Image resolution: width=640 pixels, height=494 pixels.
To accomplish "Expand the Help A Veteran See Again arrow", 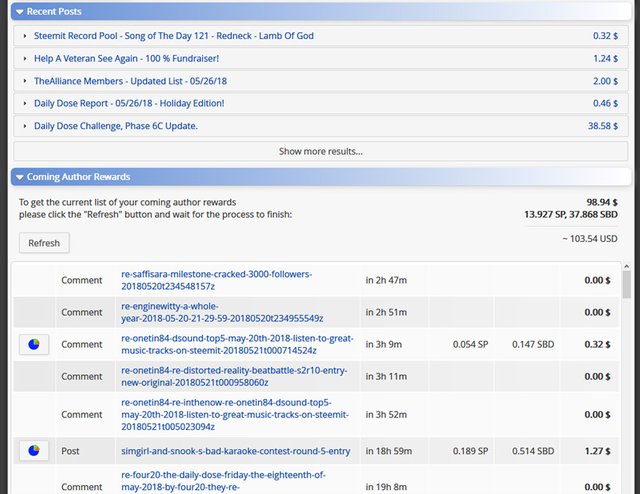I will pos(25,58).
